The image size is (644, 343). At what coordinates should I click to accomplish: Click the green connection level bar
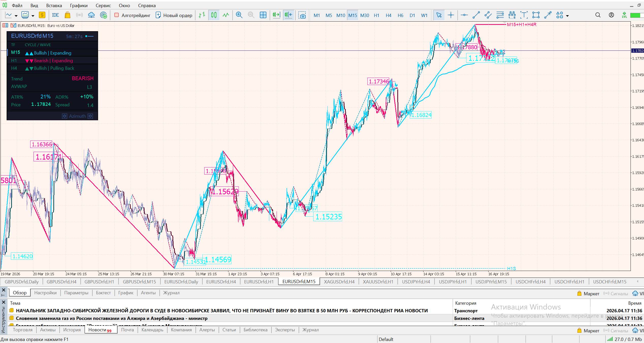point(635,15)
